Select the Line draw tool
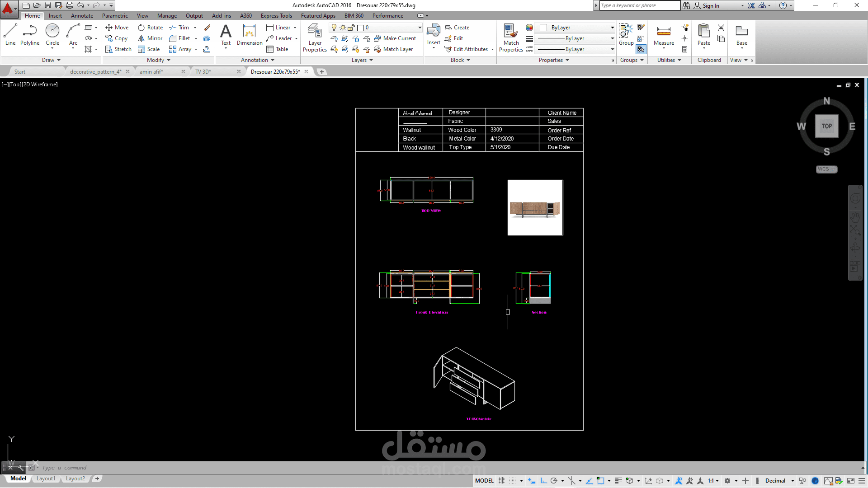 10,35
